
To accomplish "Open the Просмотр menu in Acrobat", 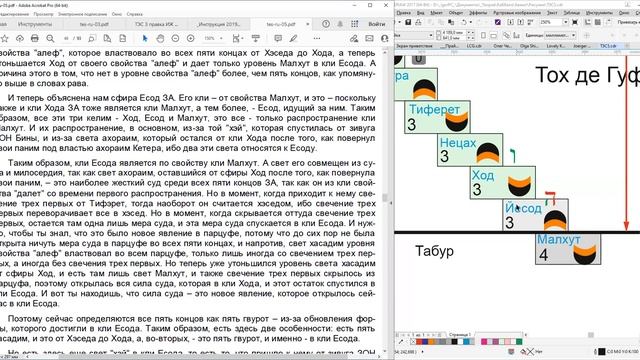I will (x=44, y=14).
